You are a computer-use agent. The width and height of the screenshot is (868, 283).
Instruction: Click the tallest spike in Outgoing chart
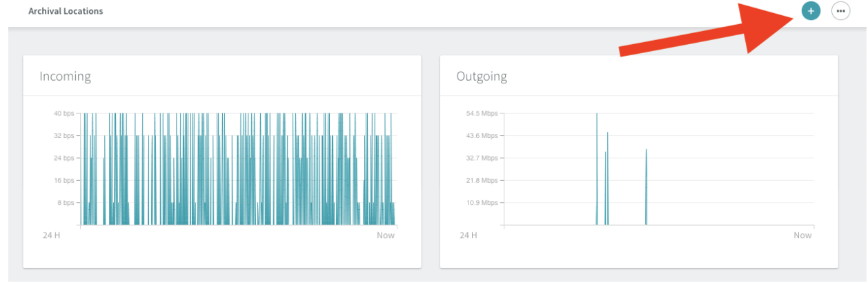pos(597,168)
